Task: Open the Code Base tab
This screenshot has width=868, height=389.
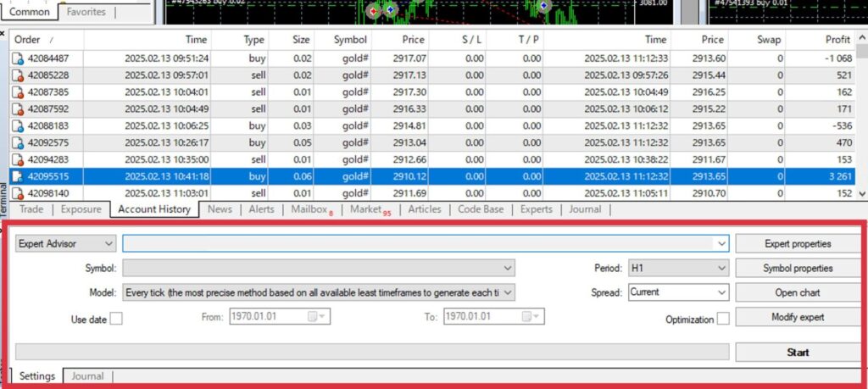Action: pos(481,209)
